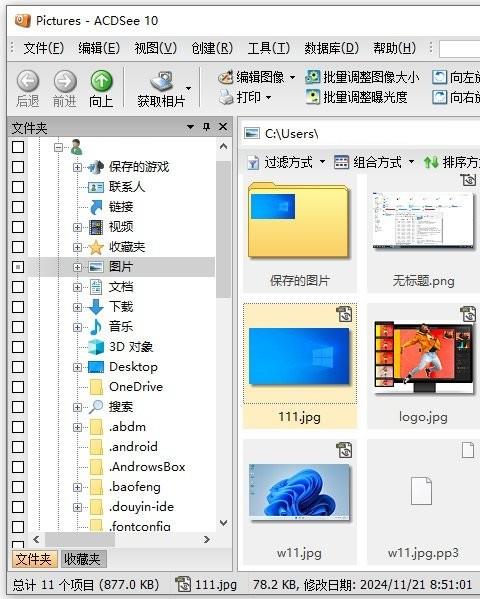Check the box beside 联系人
Image resolution: width=480 pixels, height=599 pixels.
tap(18, 187)
